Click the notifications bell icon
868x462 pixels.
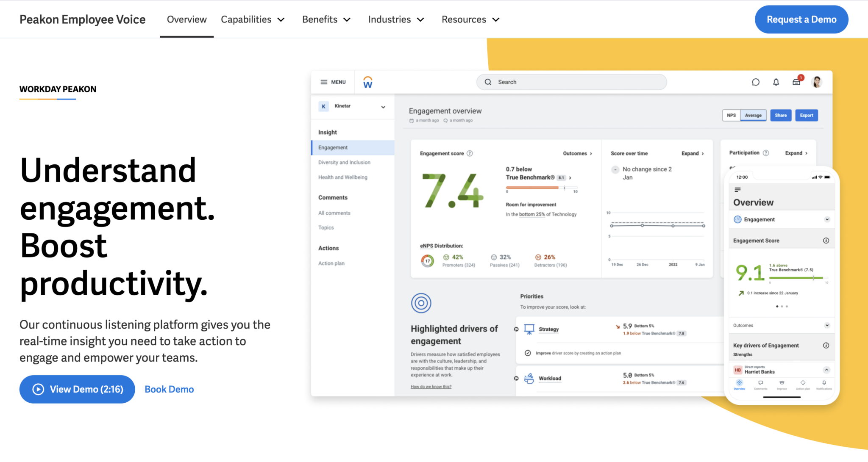point(776,82)
